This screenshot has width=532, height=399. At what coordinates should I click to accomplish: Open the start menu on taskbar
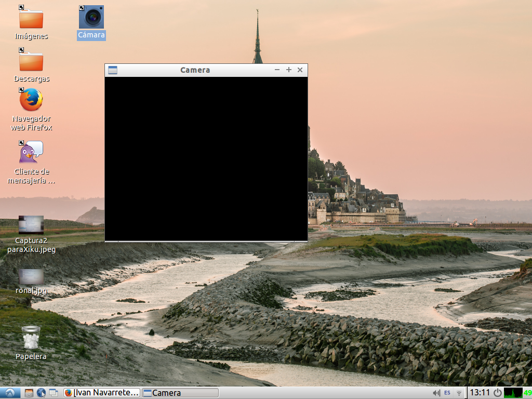(x=10, y=393)
